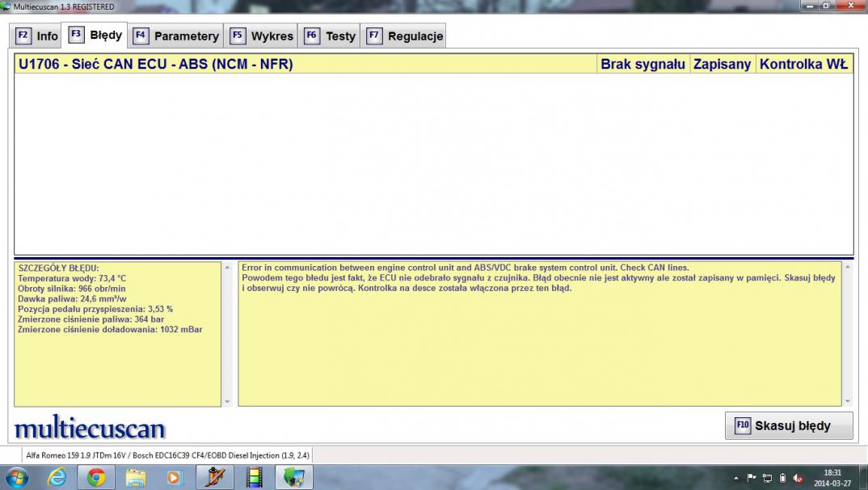Click Zmierzone ciśnienie doładowania 1032 mBar line
Viewport: 868px width, 490px height.
(x=110, y=329)
